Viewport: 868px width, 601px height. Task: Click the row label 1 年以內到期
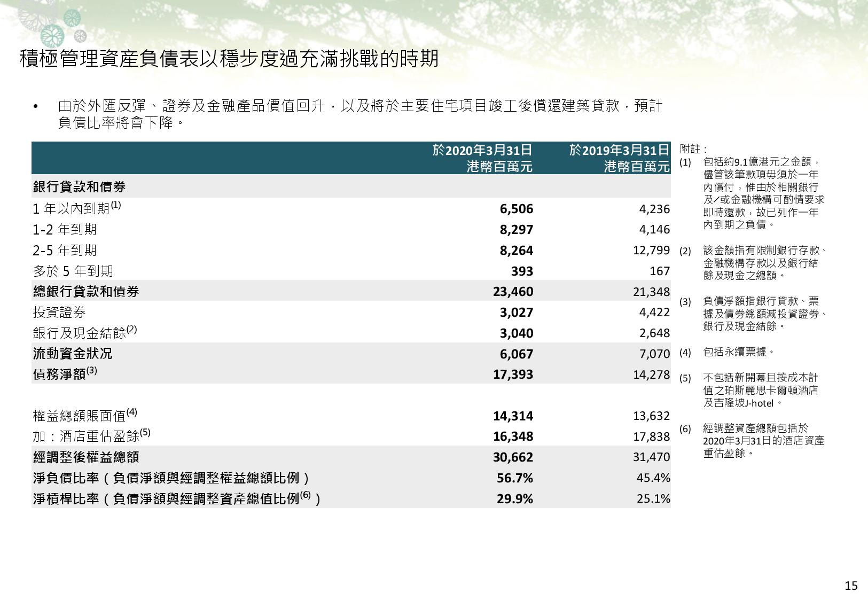[77, 208]
